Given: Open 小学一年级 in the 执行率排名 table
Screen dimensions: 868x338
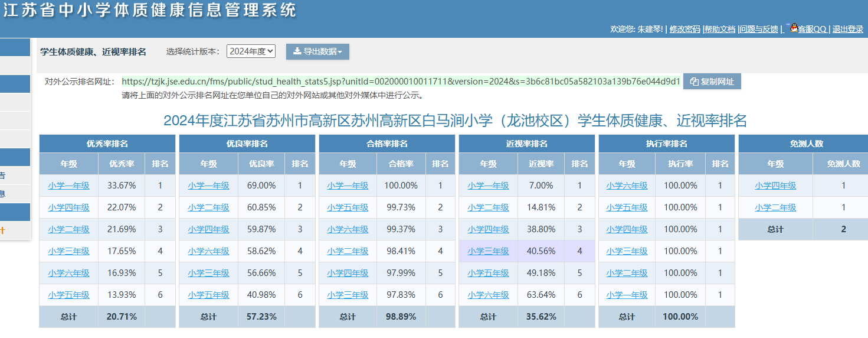Looking at the screenshot, I should point(627,295).
